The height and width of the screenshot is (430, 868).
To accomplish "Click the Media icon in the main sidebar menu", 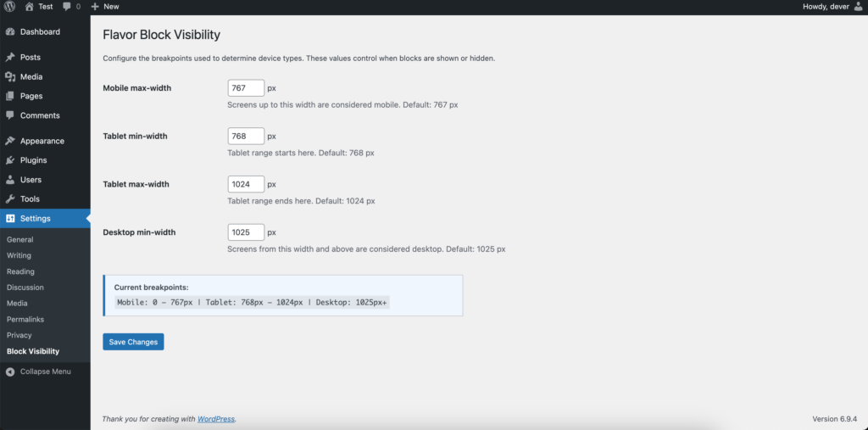I will 10,76.
